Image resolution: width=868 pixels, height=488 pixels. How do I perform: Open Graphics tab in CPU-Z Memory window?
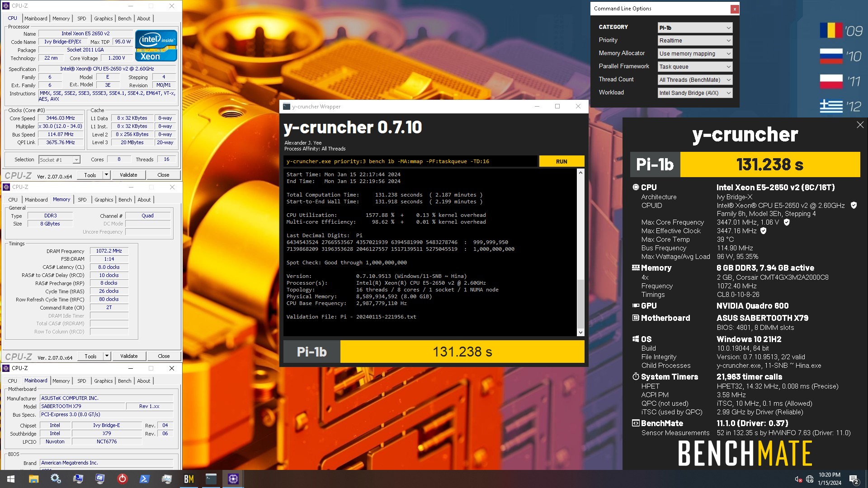(x=104, y=200)
